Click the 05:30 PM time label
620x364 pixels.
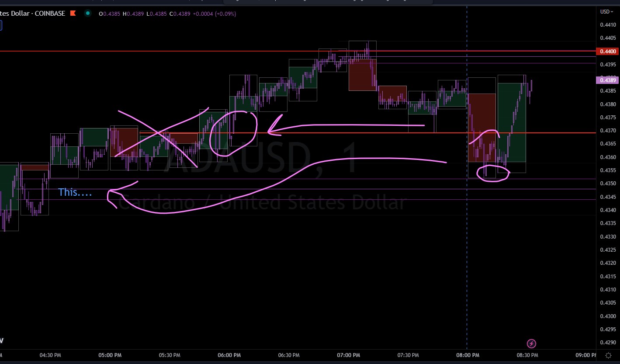(170, 355)
